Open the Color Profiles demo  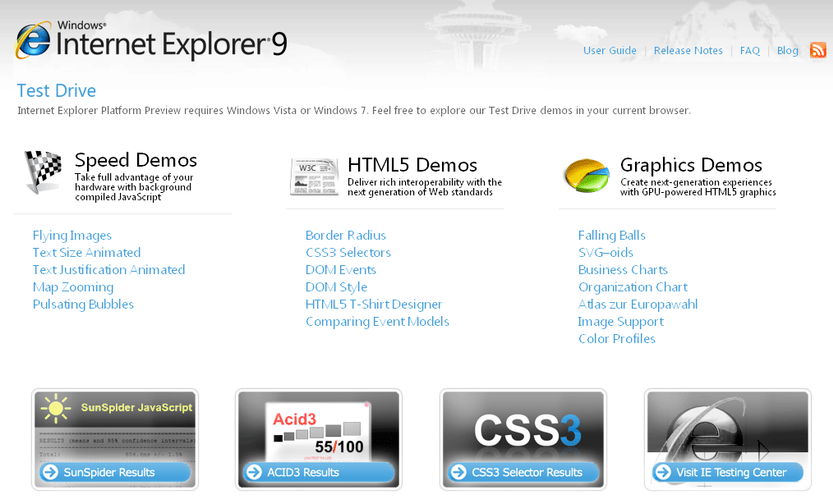coord(617,339)
